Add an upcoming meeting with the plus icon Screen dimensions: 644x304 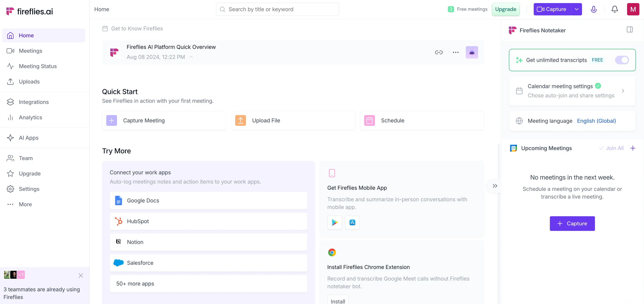click(x=633, y=148)
